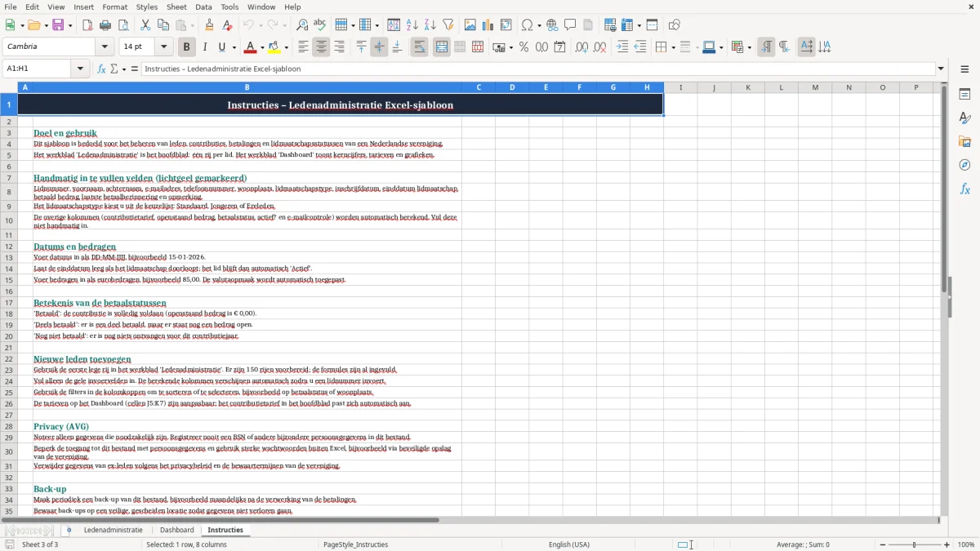Open the Cambria font name dropdown
This screenshot has width=980, height=551.
pyautogui.click(x=104, y=47)
